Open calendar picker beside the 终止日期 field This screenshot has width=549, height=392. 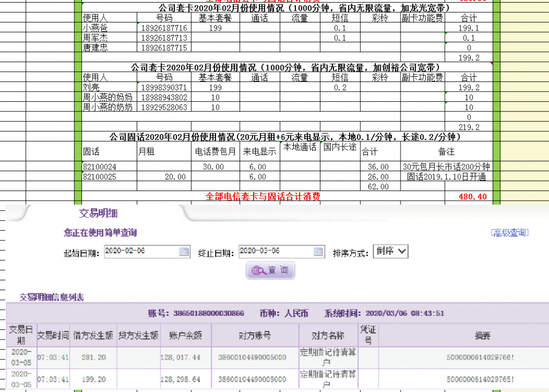[x=318, y=251]
